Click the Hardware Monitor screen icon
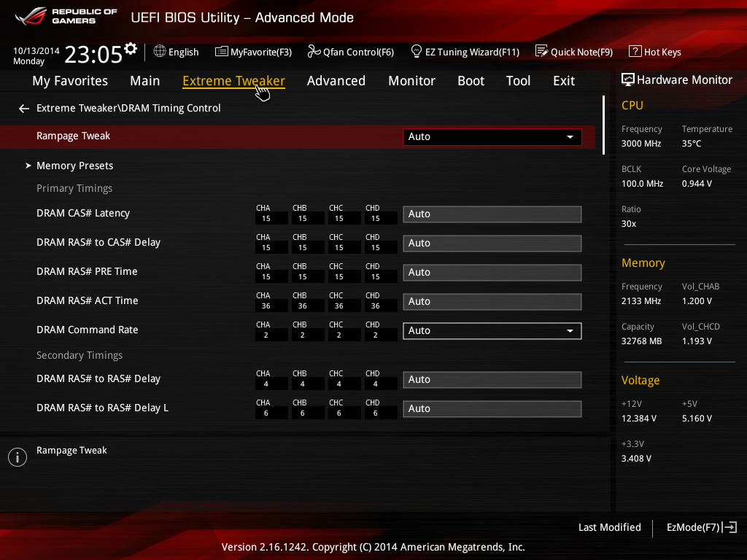The image size is (747, 560). [x=627, y=79]
